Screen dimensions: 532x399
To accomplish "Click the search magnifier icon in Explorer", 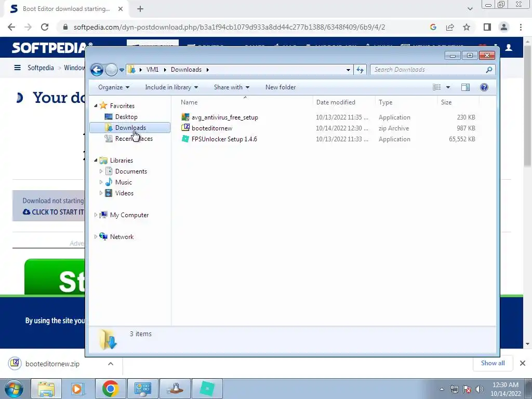I will tap(489, 70).
